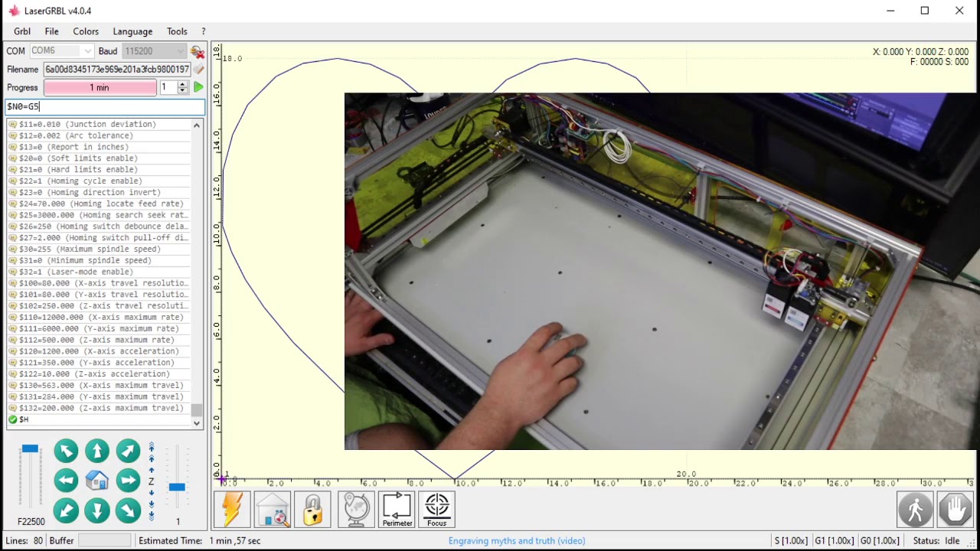Jog diagonally up-left with the arrow
The height and width of the screenshot is (551, 980).
(66, 451)
